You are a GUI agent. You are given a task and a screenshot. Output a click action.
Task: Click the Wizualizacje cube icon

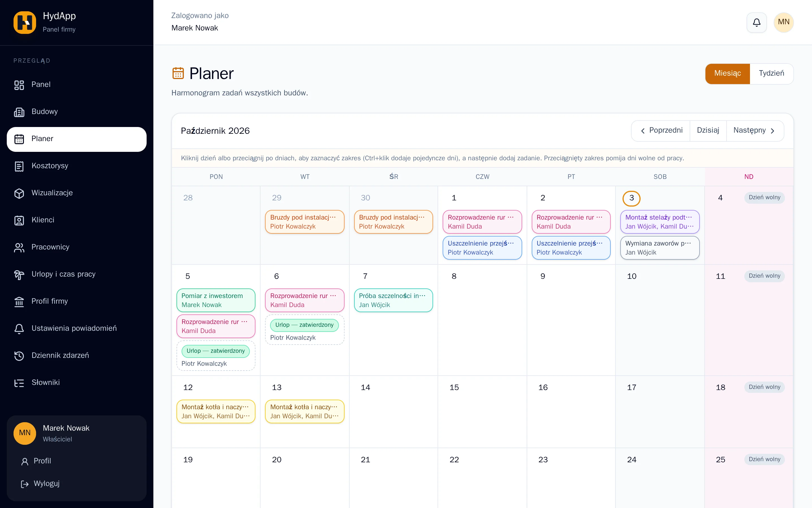[x=19, y=193]
